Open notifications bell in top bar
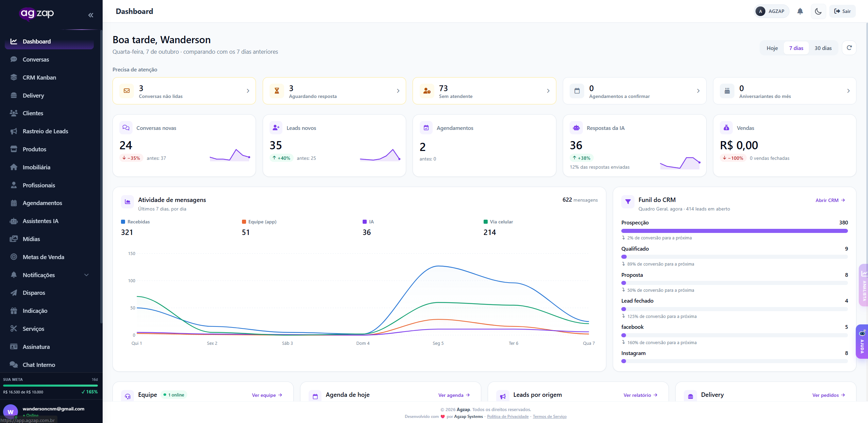 click(x=800, y=11)
